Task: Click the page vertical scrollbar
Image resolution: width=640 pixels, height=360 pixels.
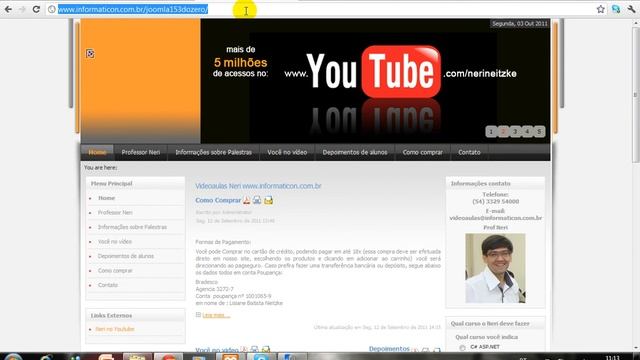Action: (636, 94)
